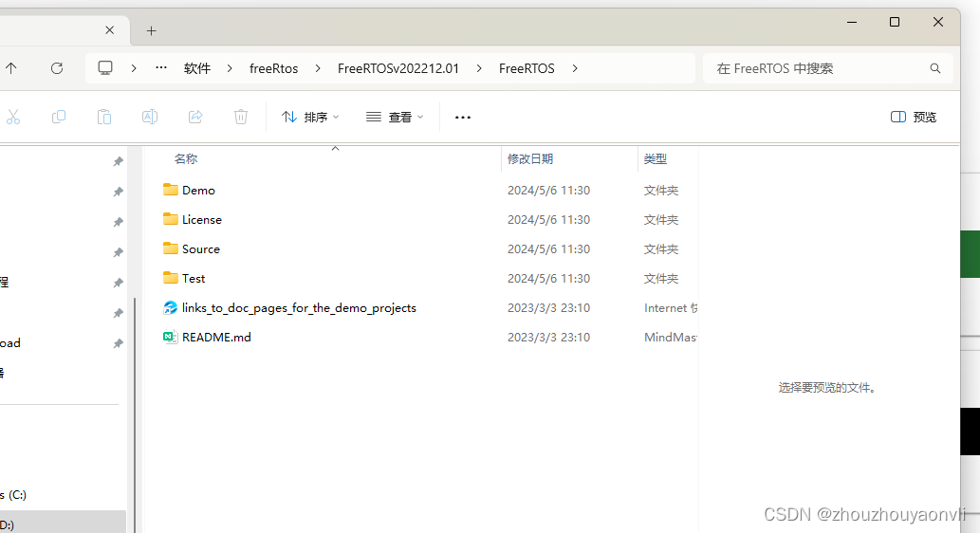The image size is (980, 533).
Task: Open the View (查看) dropdown
Action: point(395,117)
